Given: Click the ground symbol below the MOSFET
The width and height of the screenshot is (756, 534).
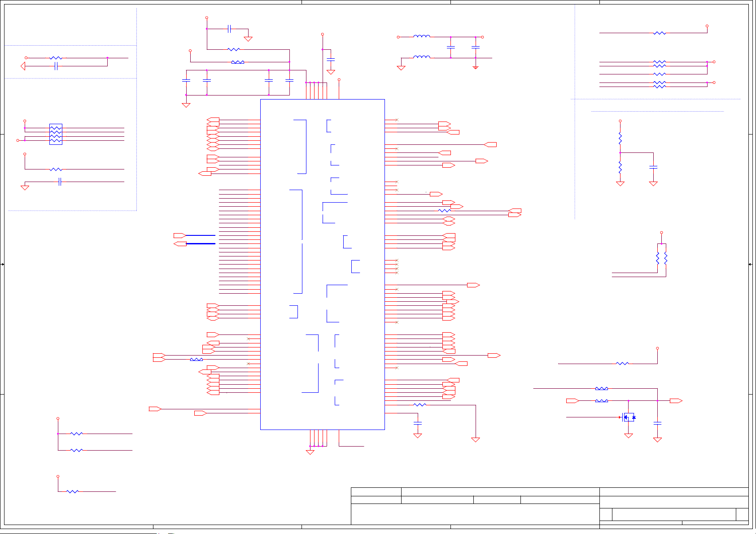Looking at the screenshot, I should tap(629, 435).
